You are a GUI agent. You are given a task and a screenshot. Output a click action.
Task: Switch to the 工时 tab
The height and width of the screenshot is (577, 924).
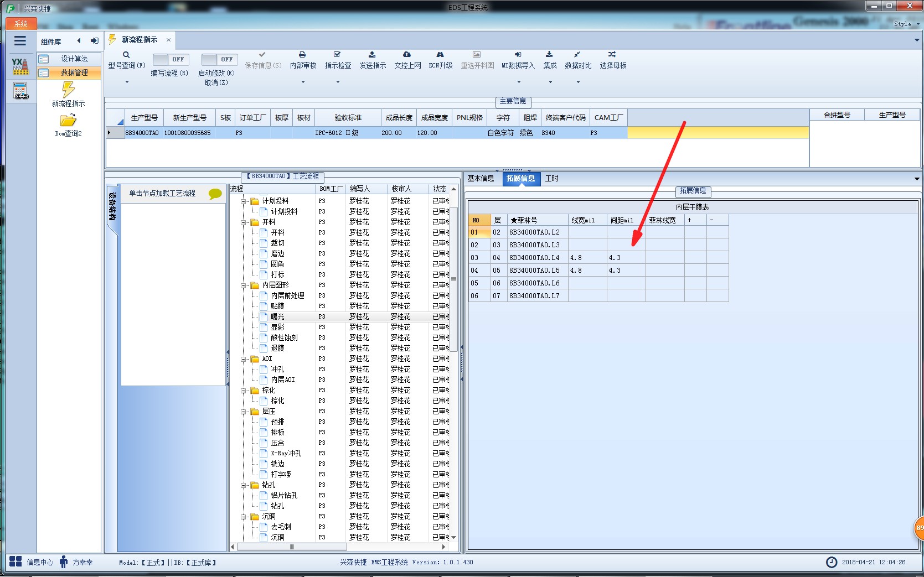click(551, 178)
